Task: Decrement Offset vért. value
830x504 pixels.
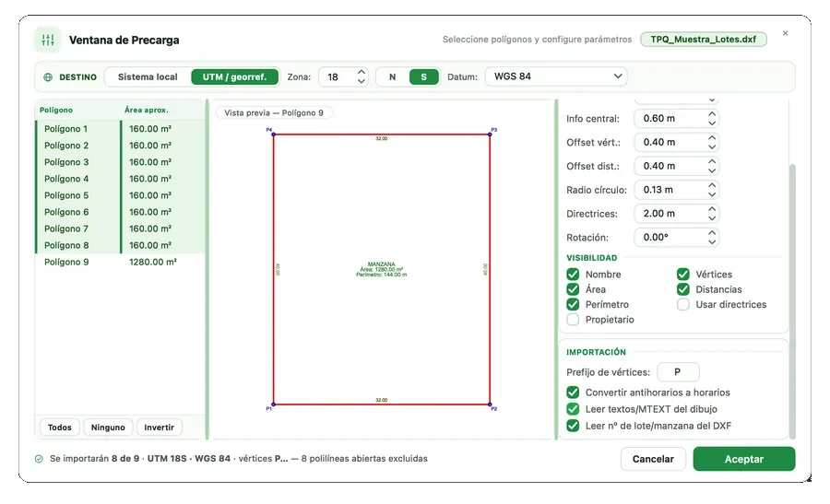Action: point(712,147)
